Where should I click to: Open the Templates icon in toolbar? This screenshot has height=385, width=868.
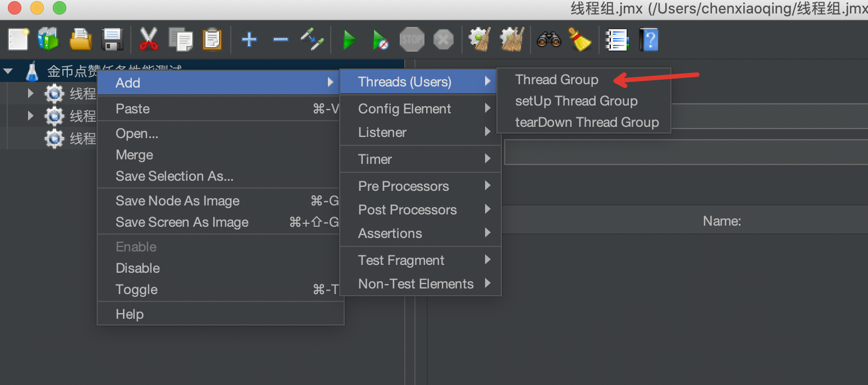(x=48, y=40)
